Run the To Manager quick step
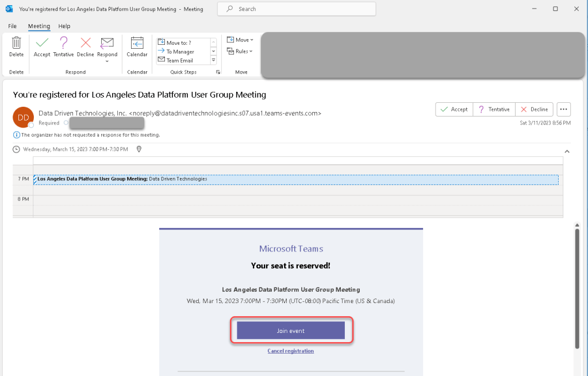The image size is (588, 376). (x=179, y=52)
